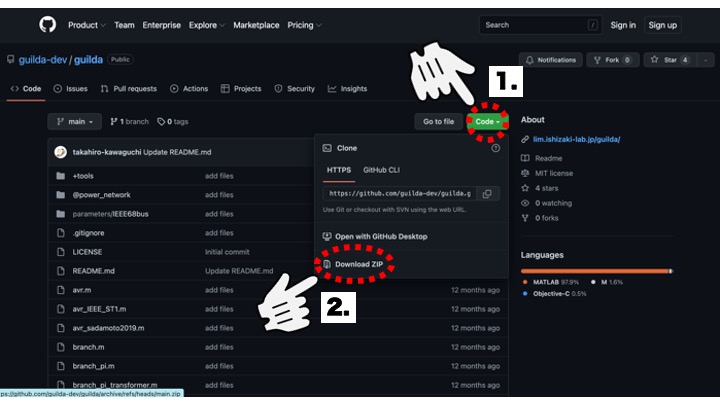Click the Sign up button
Image resolution: width=720 pixels, height=405 pixels.
click(663, 25)
